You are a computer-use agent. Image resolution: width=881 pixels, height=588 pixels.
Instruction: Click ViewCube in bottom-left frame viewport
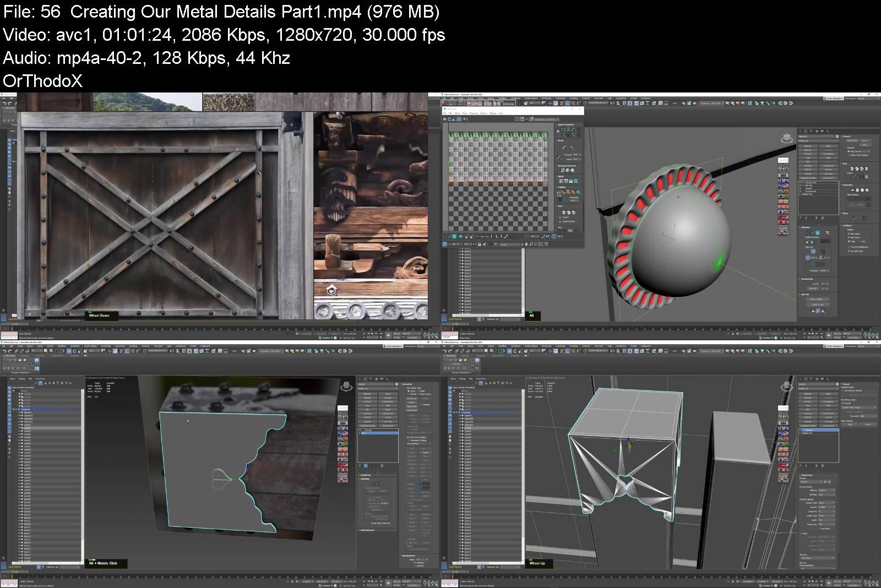pos(346,386)
